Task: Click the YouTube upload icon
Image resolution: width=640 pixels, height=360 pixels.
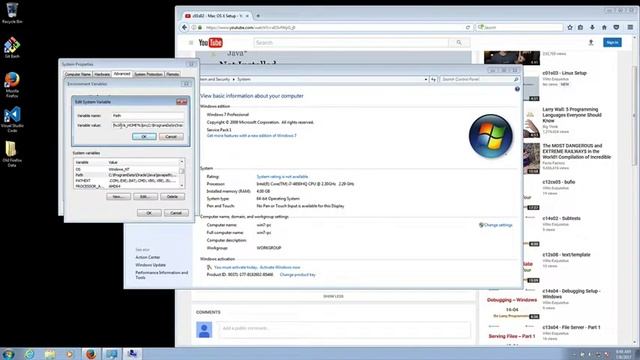Action: click(x=591, y=42)
